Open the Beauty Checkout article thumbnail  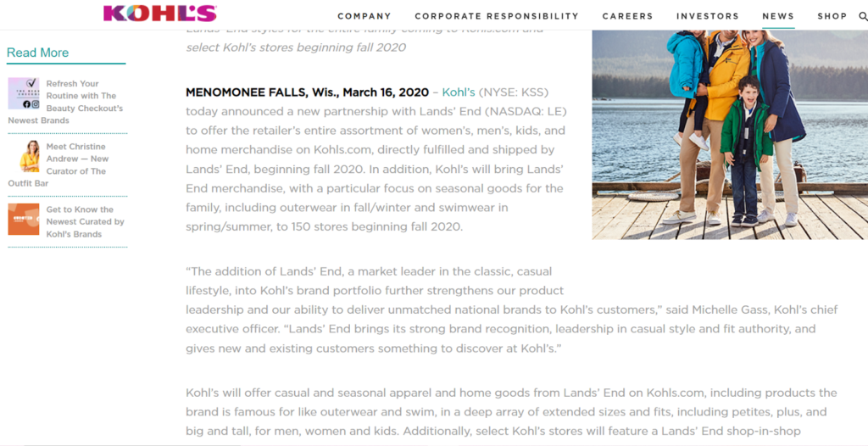[x=24, y=93]
